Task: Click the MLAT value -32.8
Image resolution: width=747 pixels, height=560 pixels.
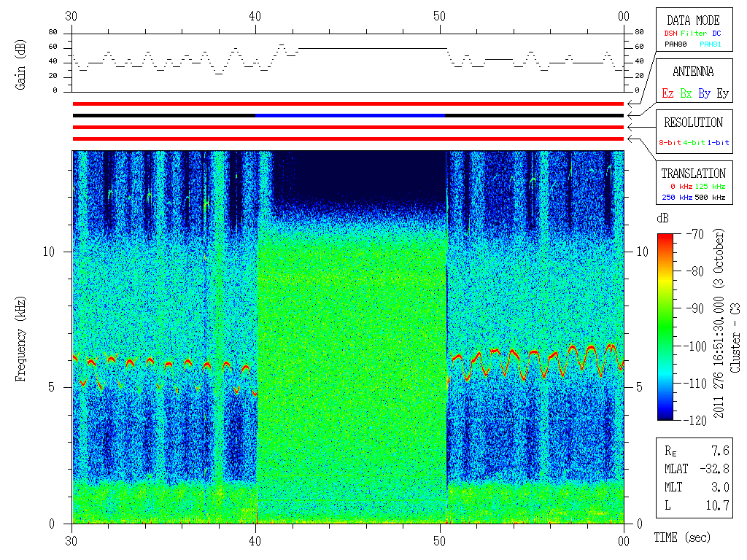Action: [x=714, y=469]
